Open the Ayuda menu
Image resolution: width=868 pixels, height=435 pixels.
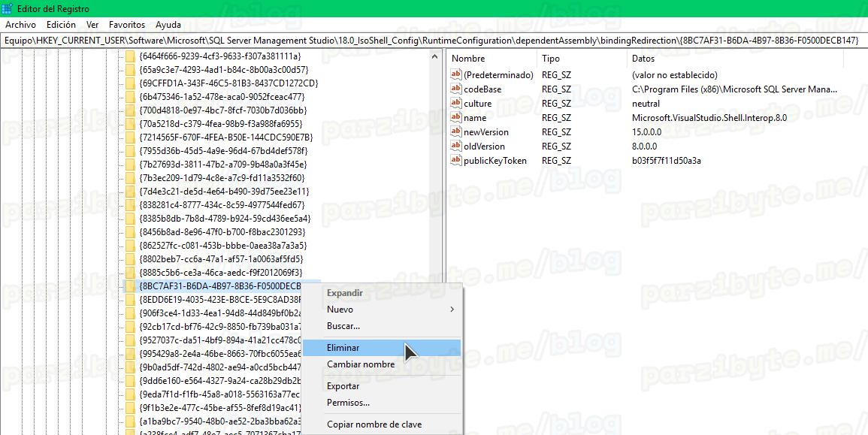(x=168, y=25)
